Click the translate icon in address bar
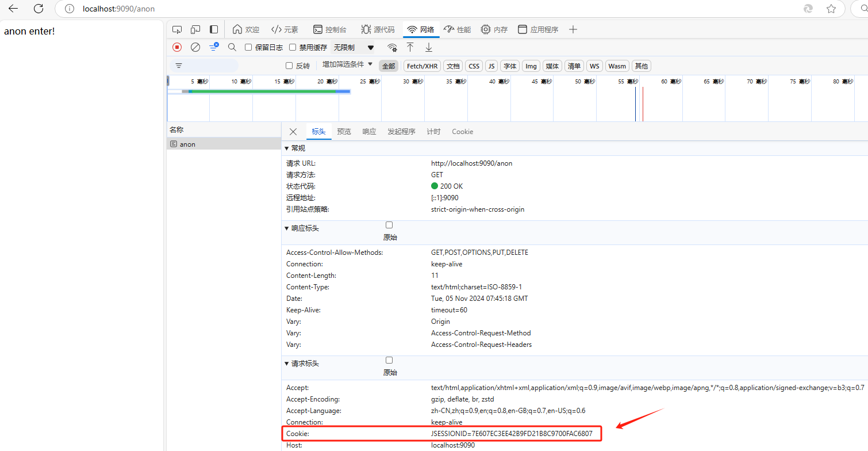The width and height of the screenshot is (868, 451). pos(808,9)
